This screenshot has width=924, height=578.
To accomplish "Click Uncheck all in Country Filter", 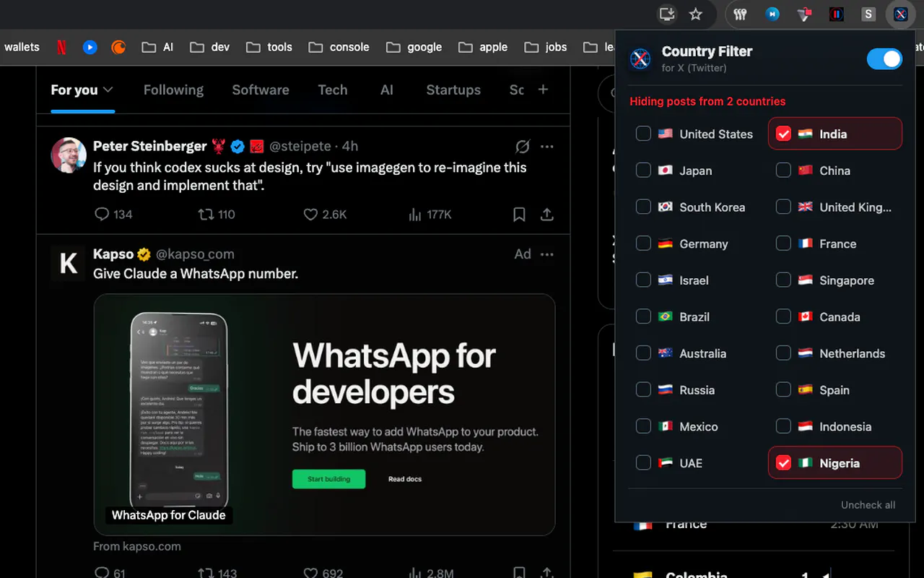I will [x=868, y=505].
